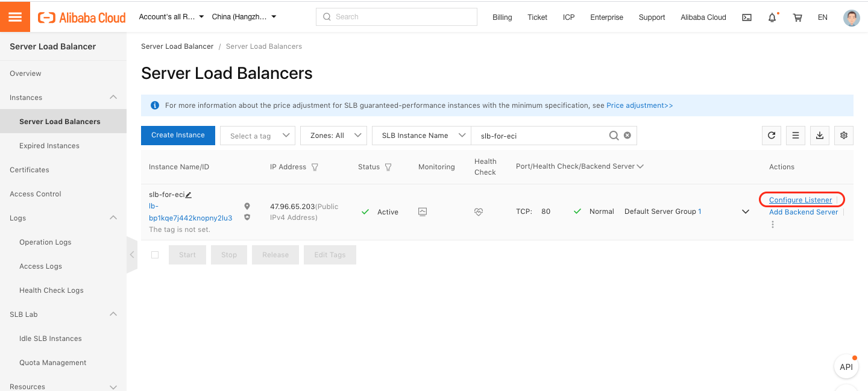Open the user avatar menu
868x391 pixels.
pos(852,17)
